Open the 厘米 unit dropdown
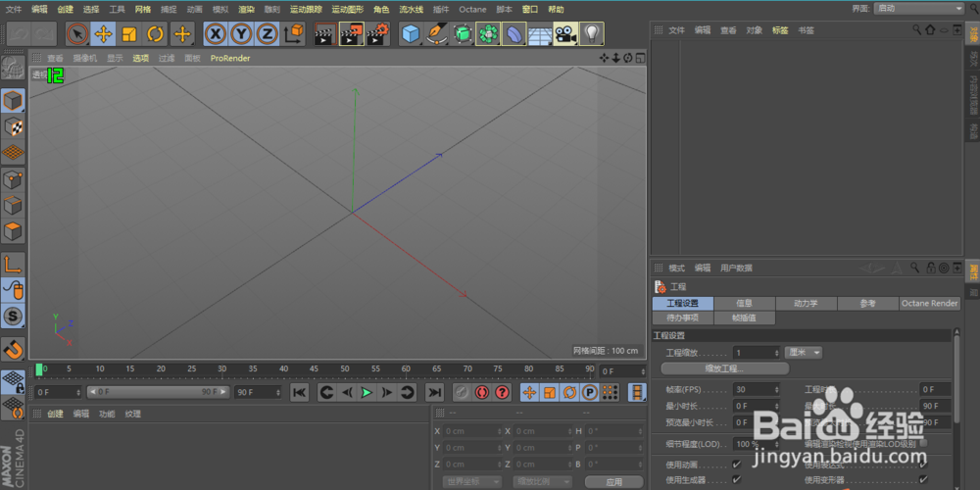980x490 pixels. tap(804, 353)
